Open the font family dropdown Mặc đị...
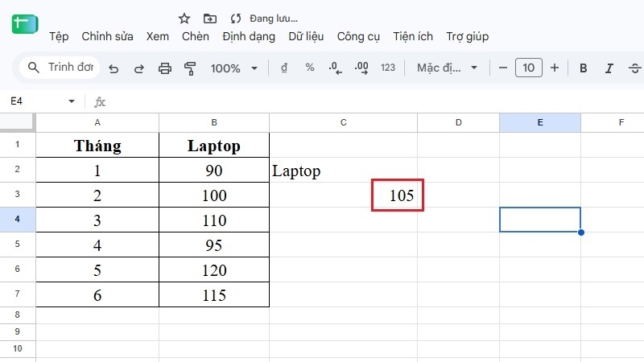Viewport: 644px width, 362px height. point(447,68)
